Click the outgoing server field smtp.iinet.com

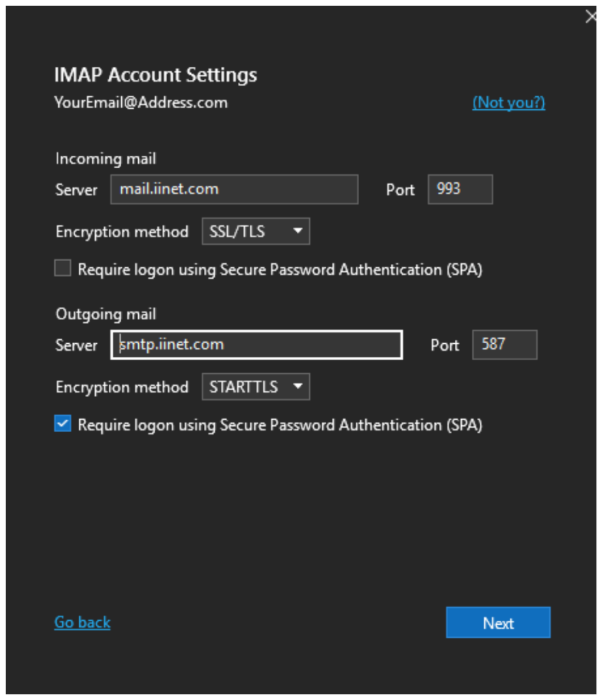(256, 345)
